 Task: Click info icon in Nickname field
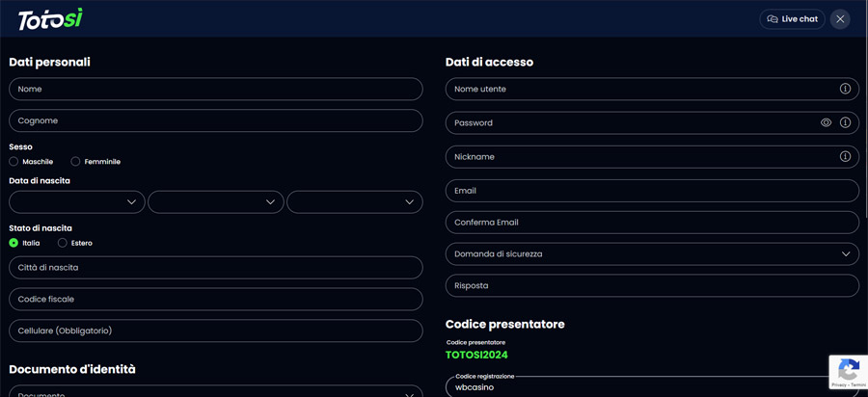tap(845, 156)
